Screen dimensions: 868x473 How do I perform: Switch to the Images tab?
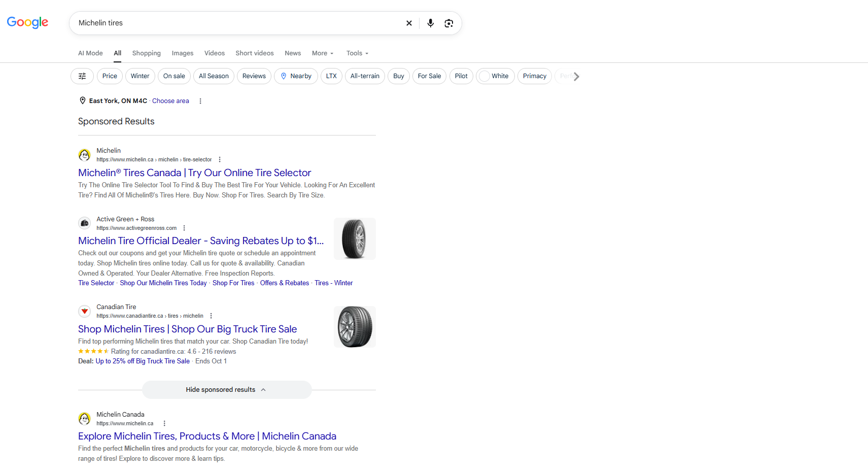[x=183, y=53]
